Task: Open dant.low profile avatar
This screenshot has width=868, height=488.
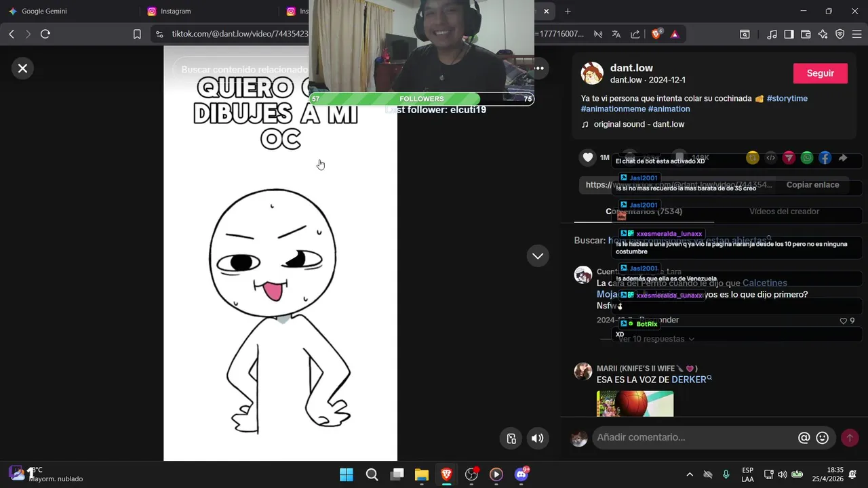Action: point(593,73)
